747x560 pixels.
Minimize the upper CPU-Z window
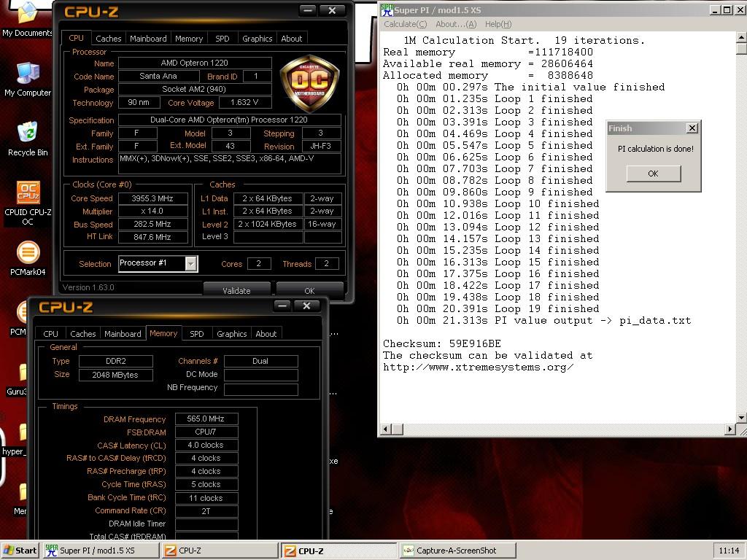[x=309, y=10]
